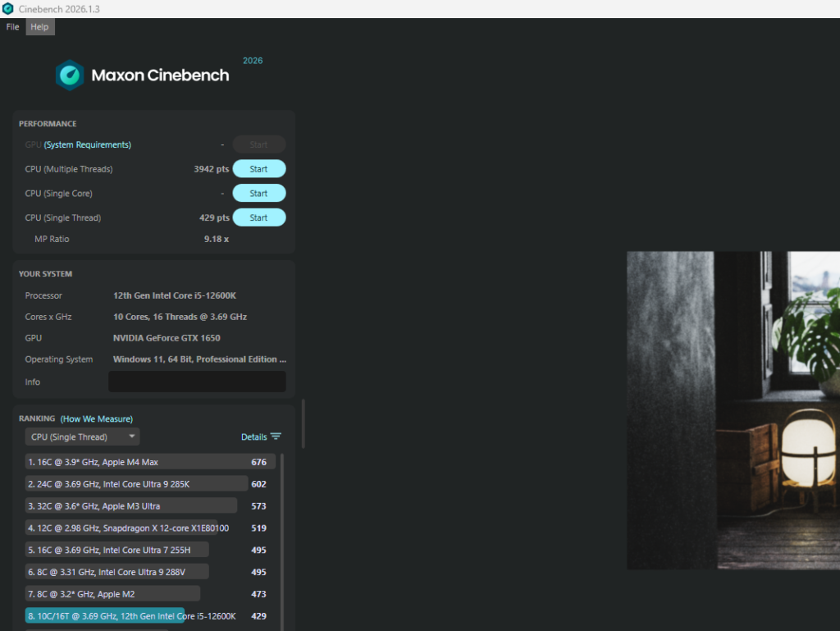Click the Maxon Cinebench logo

pos(143,75)
